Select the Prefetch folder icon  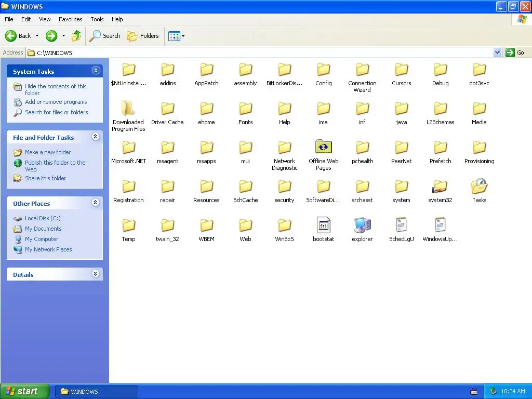(x=441, y=148)
